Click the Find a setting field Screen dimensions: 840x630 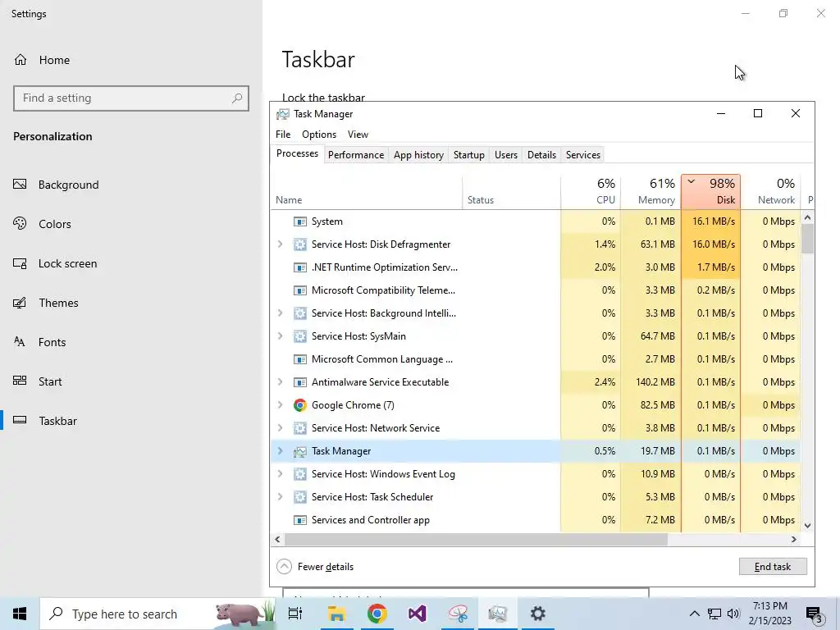131,98
